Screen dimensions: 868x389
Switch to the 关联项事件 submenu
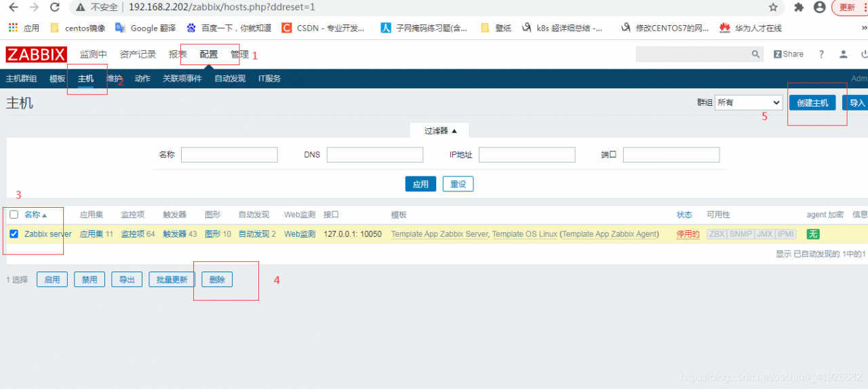(x=182, y=79)
